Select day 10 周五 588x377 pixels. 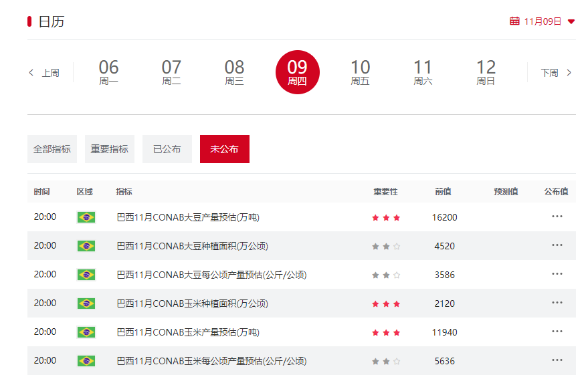pyautogui.click(x=360, y=72)
